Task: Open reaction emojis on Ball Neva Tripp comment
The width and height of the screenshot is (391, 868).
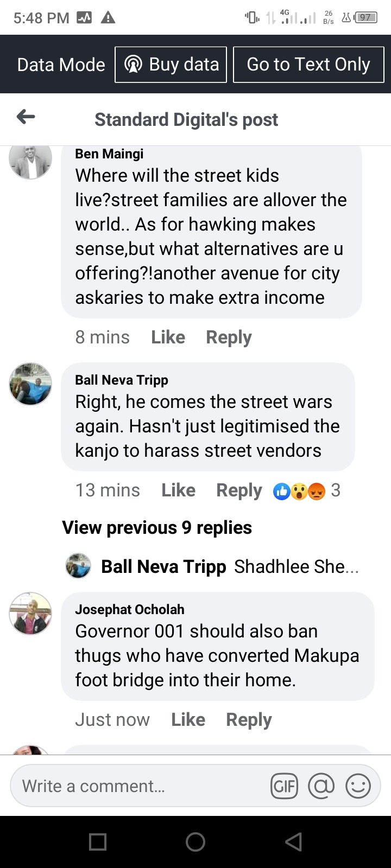Action: pyautogui.click(x=299, y=490)
